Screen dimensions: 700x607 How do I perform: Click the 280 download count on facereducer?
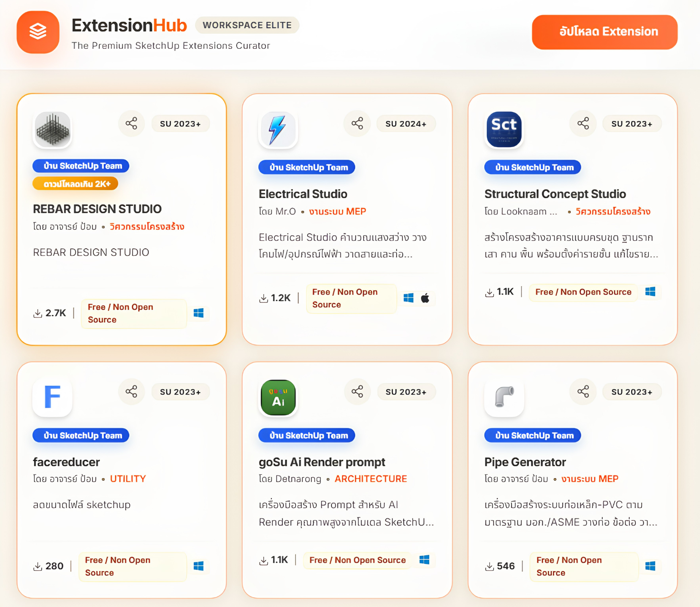[48, 566]
